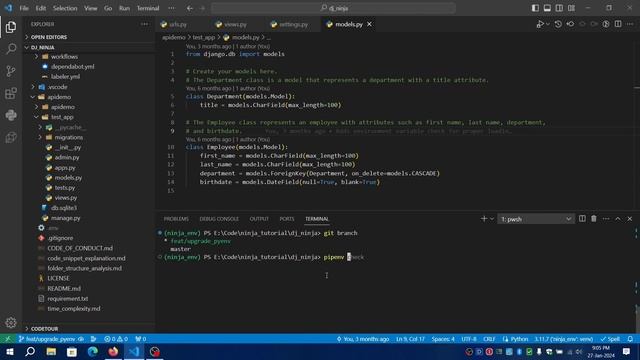Collapse the DJ_NINJA root folder
The width and height of the screenshot is (640, 360).
(42, 47)
